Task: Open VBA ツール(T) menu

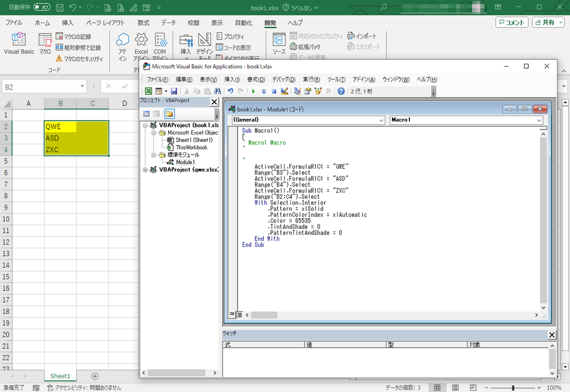Action: [336, 79]
